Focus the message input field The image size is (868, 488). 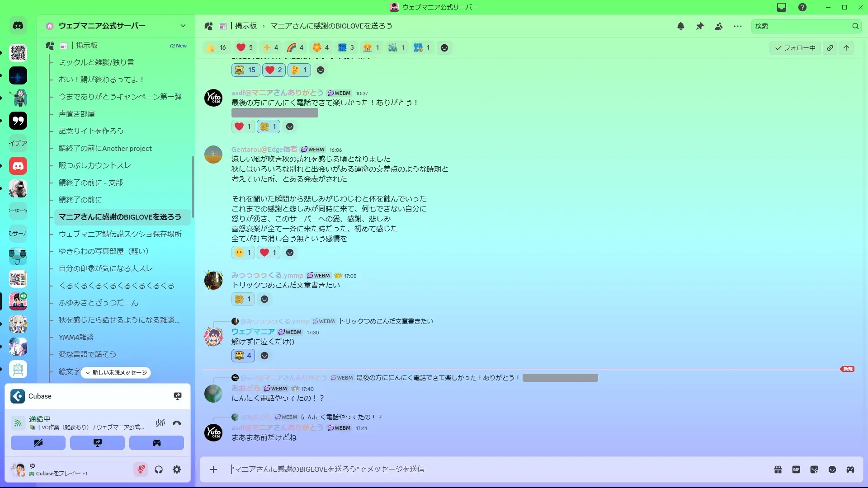pos(497,469)
